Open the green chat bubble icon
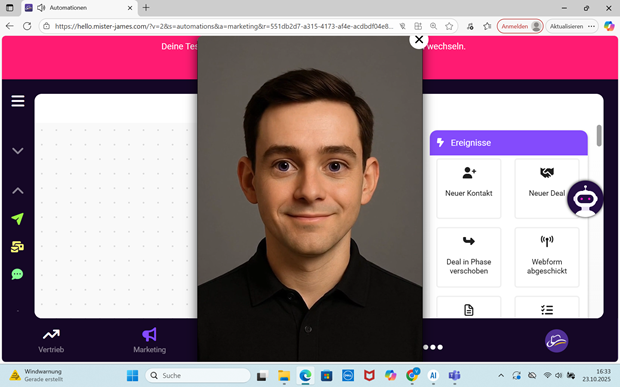The width and height of the screenshot is (620, 387). [x=17, y=274]
